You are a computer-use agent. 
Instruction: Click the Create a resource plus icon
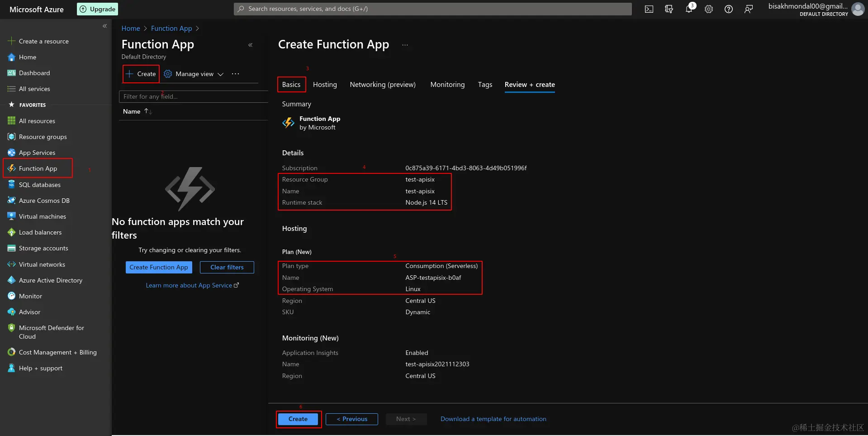click(x=11, y=41)
